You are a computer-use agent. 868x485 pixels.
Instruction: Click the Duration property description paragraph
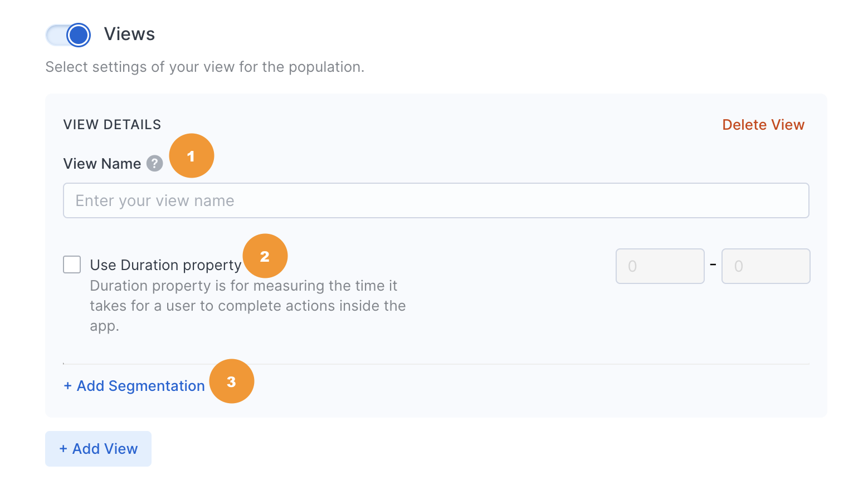[248, 306]
